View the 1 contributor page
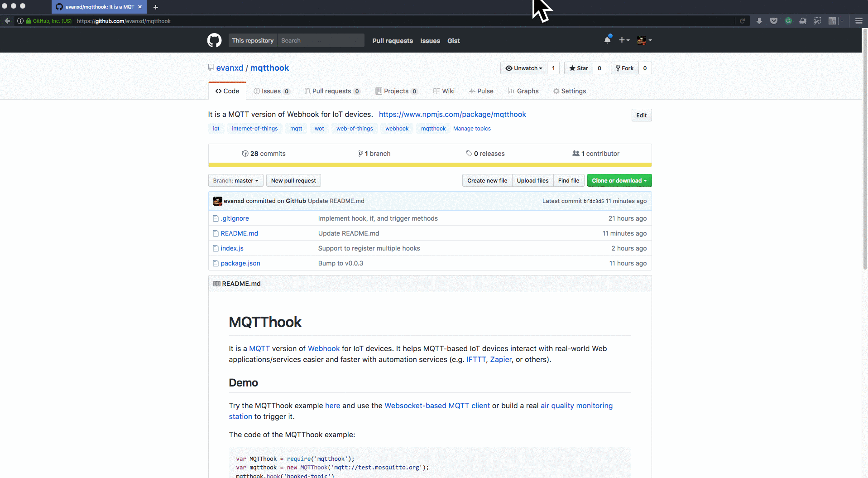This screenshot has width=868, height=478. [596, 154]
